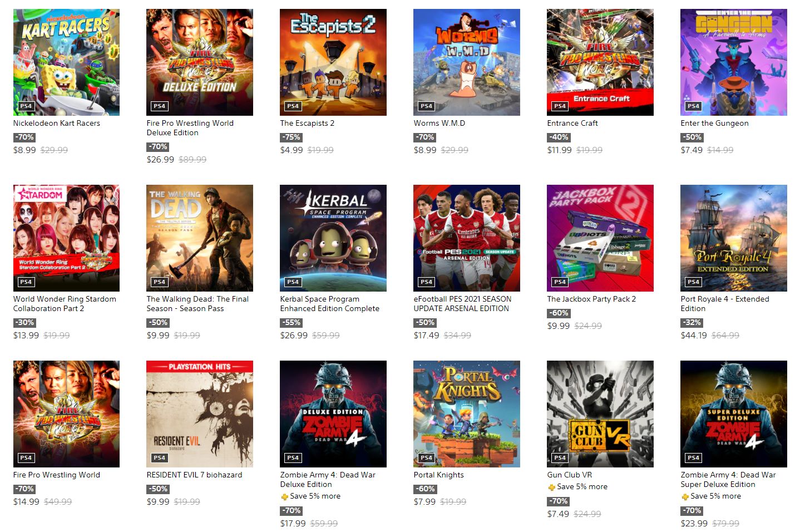The height and width of the screenshot is (532, 805).
Task: Click The Escapists 2 game thumbnail
Action: [x=333, y=62]
